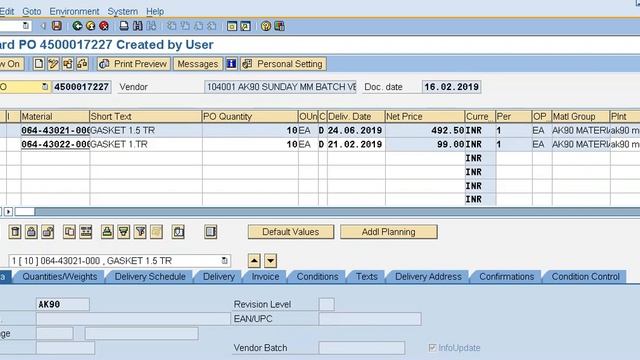Click the Unlock item open padlock icon
The width and height of the screenshot is (640, 360).
click(x=48, y=232)
